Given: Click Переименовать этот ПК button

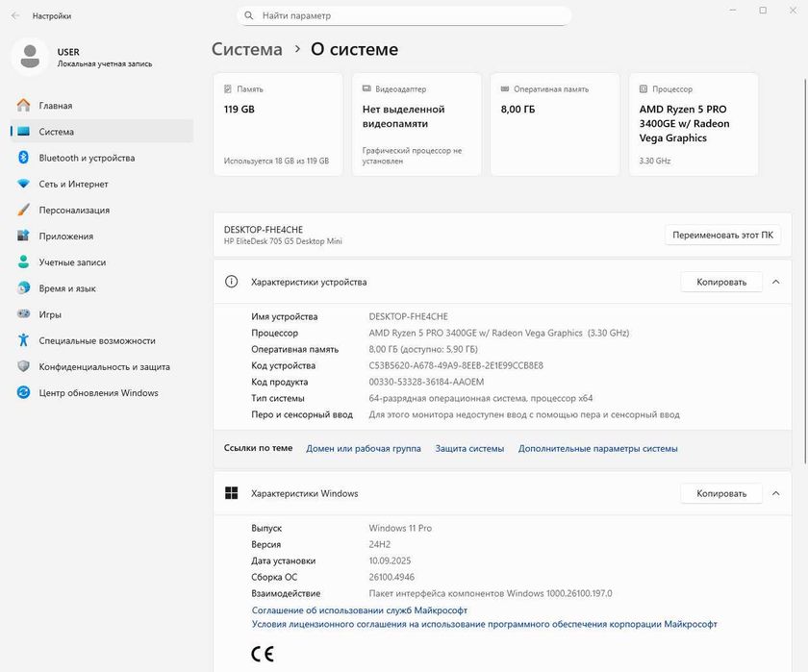Looking at the screenshot, I should point(722,235).
